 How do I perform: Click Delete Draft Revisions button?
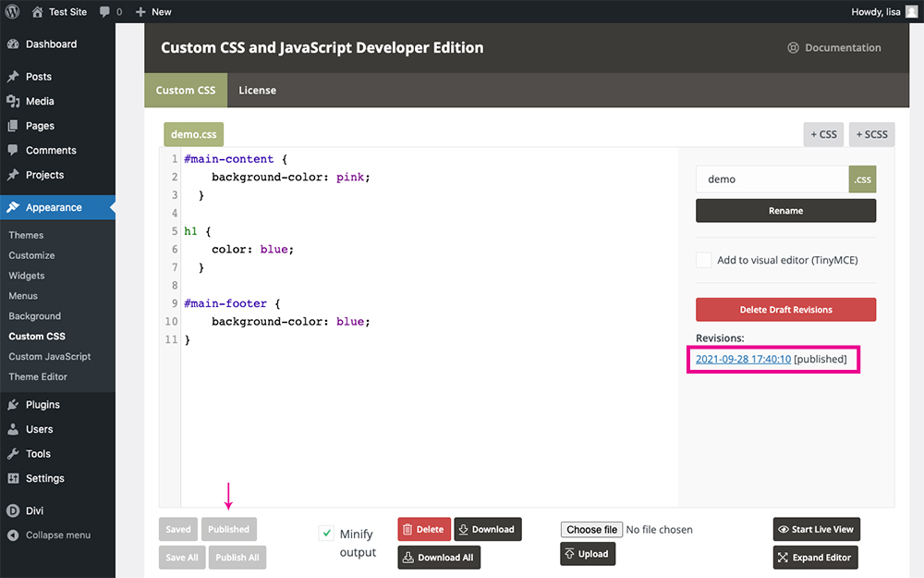tap(785, 310)
